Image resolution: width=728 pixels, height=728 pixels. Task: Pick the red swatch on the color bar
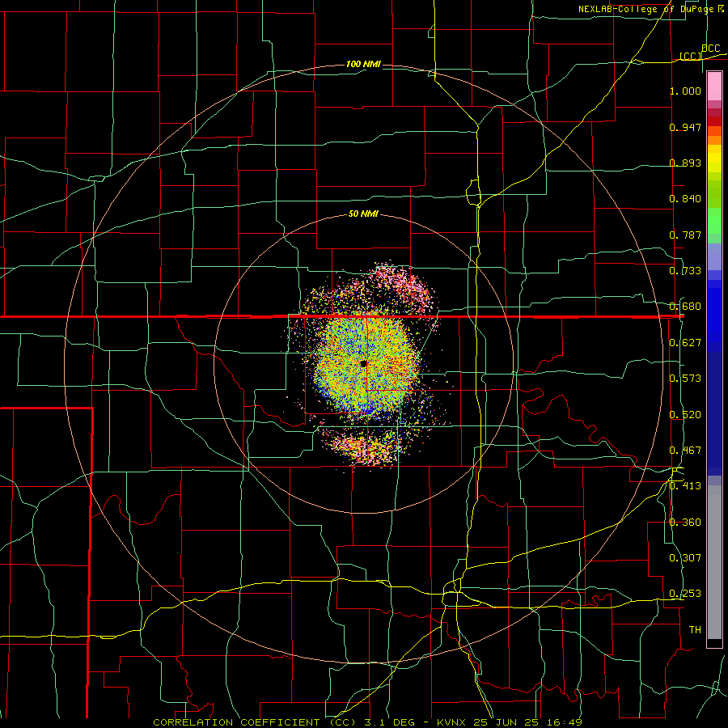[714, 121]
